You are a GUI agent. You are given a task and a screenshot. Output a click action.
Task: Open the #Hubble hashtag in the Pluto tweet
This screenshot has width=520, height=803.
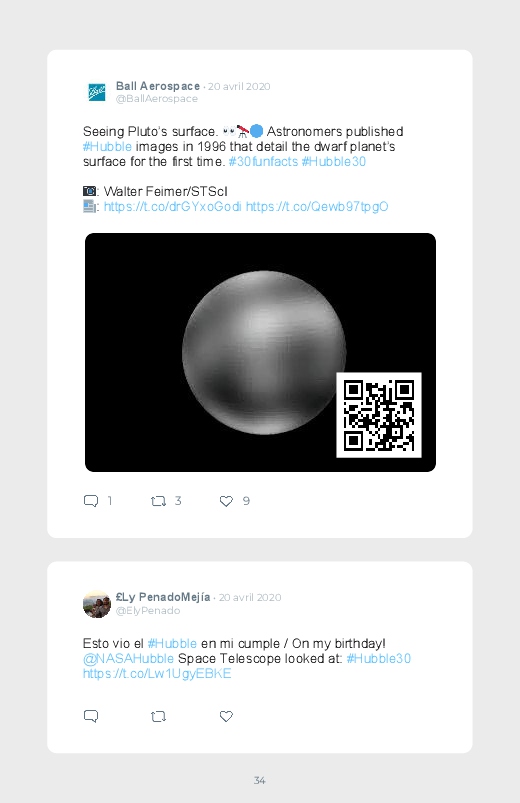pyautogui.click(x=108, y=146)
